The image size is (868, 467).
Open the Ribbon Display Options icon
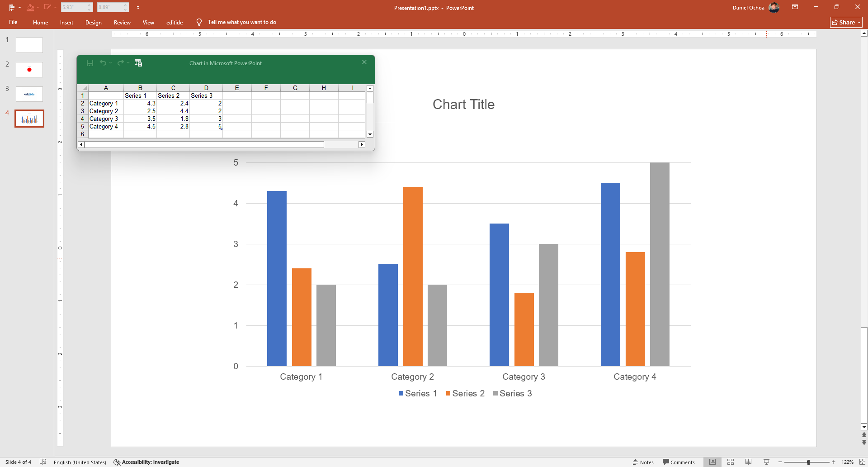[795, 7]
